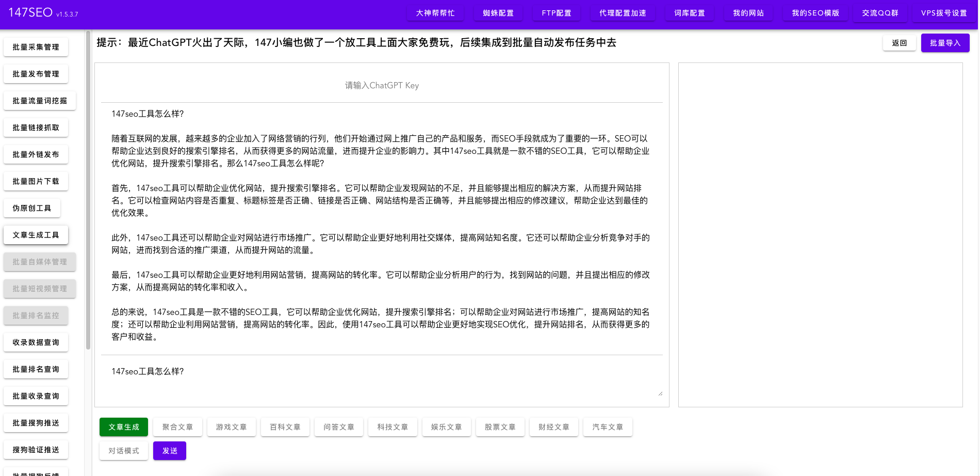Open 我的SEO模版
Screen dimensions: 980x476
coord(815,13)
